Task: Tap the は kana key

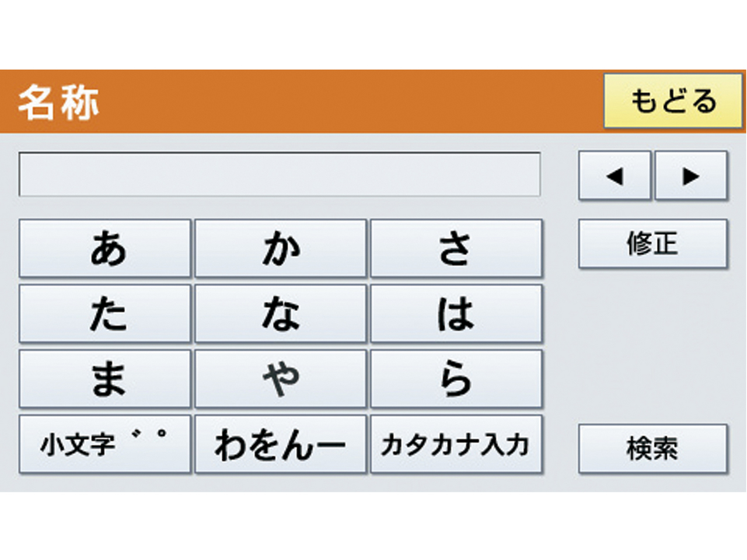Action: [x=456, y=314]
